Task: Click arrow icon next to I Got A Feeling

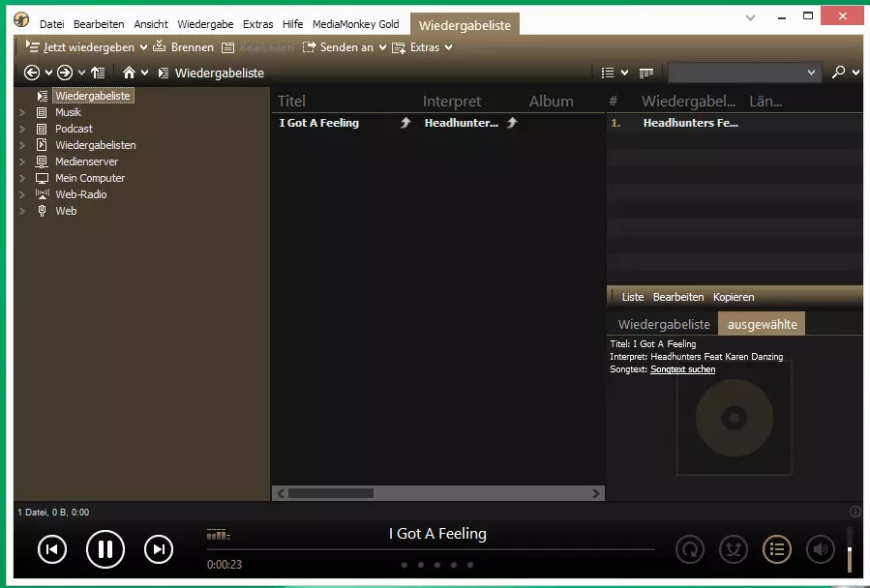Action: pos(405,123)
